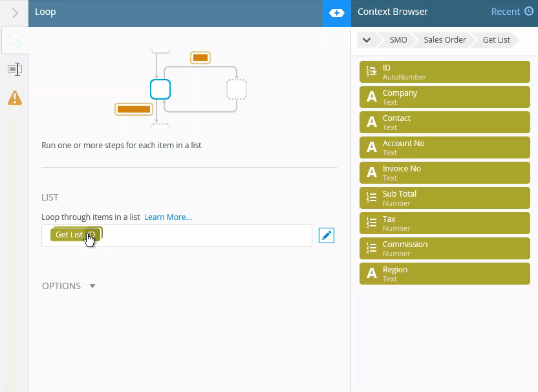
Task: Click the number icon beside Tax
Action: click(372, 223)
